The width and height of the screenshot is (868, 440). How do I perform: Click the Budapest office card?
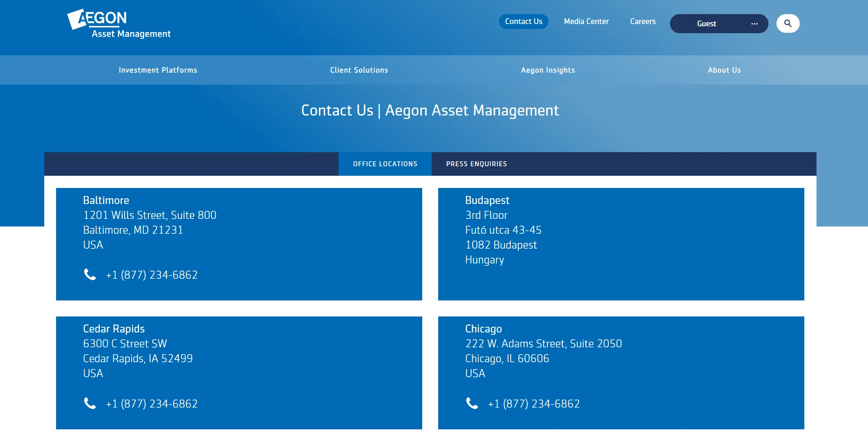coord(621,244)
